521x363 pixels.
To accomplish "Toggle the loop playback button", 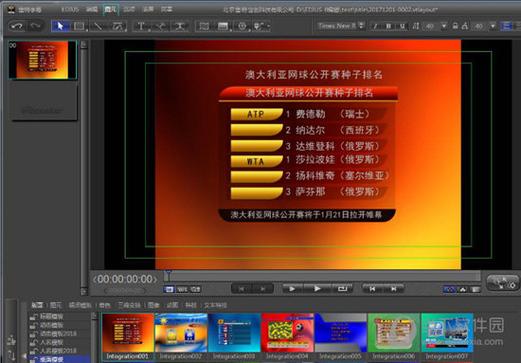I will point(342,289).
